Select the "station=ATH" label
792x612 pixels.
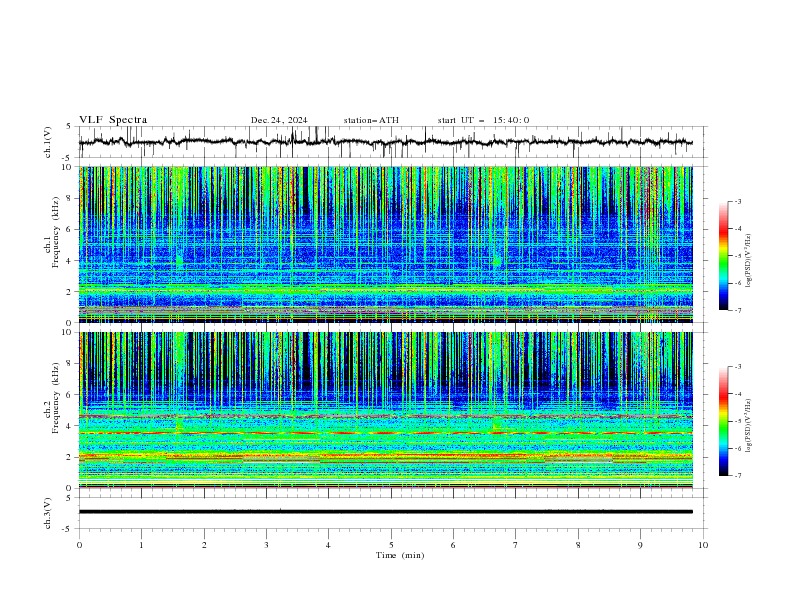click(x=371, y=120)
